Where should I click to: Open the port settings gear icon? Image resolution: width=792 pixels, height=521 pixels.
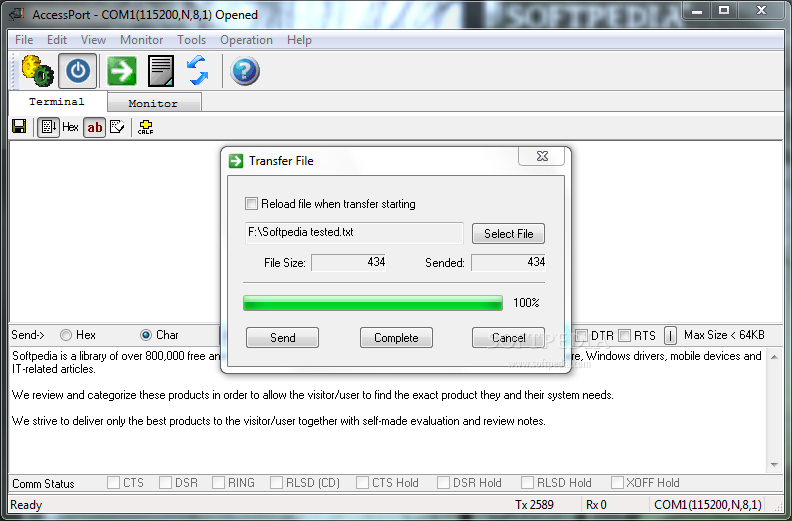tap(38, 71)
